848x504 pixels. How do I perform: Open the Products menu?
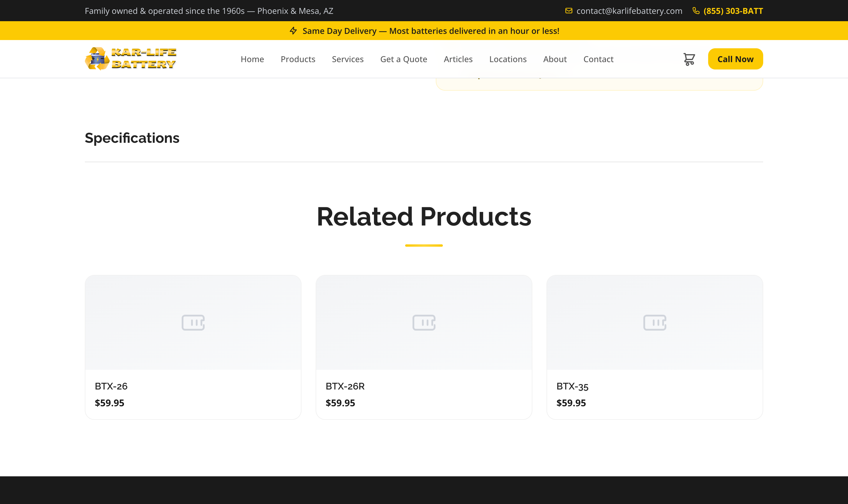point(298,59)
